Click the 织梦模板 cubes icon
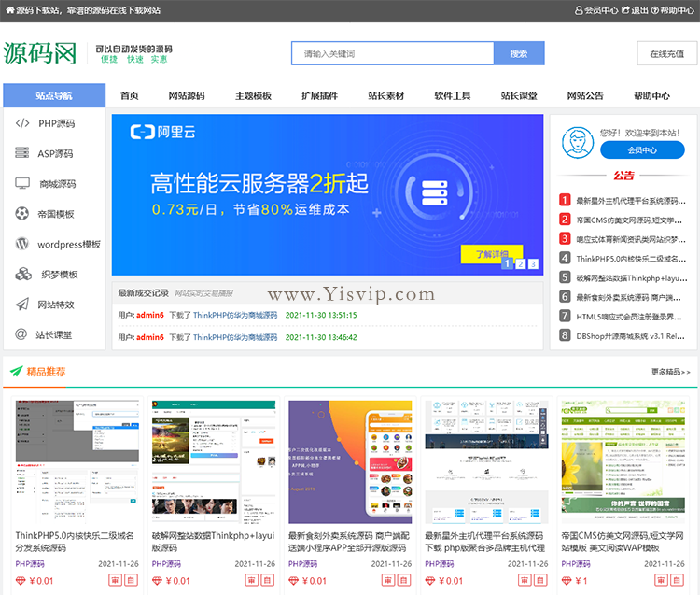 tap(23, 274)
